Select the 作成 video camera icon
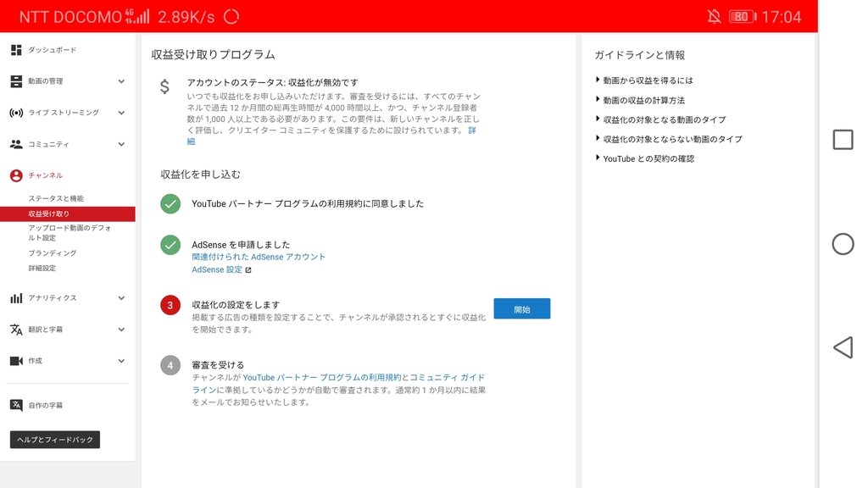868x488 pixels. point(16,361)
